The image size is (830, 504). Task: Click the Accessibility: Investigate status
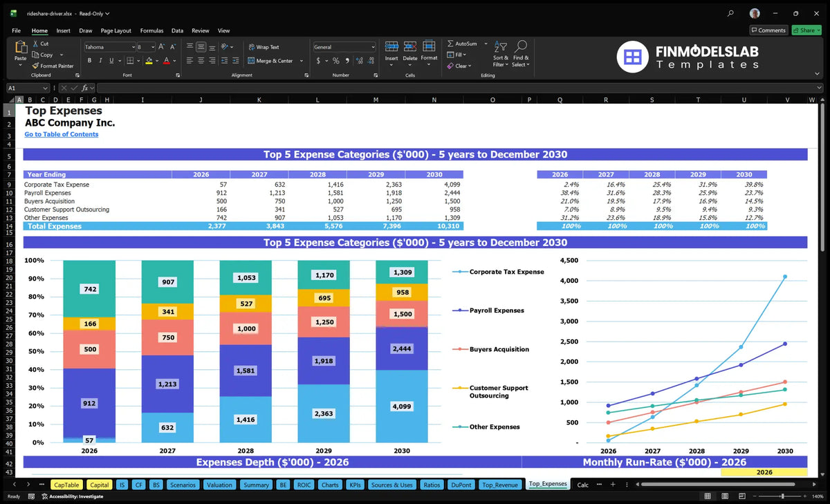[x=72, y=496]
